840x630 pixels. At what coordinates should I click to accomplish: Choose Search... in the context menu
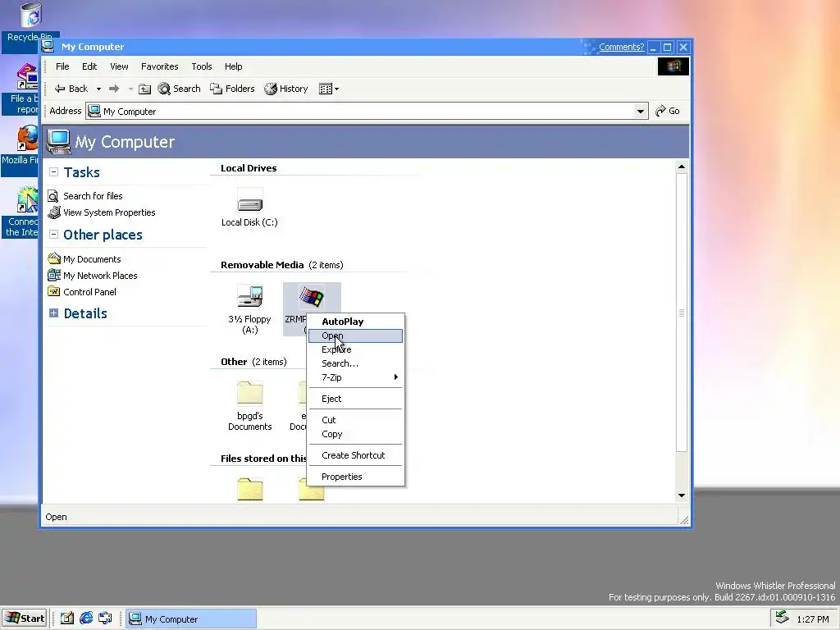(x=356, y=363)
